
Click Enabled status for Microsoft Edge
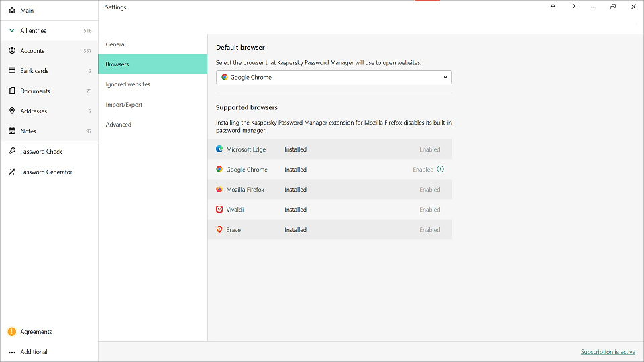429,149
